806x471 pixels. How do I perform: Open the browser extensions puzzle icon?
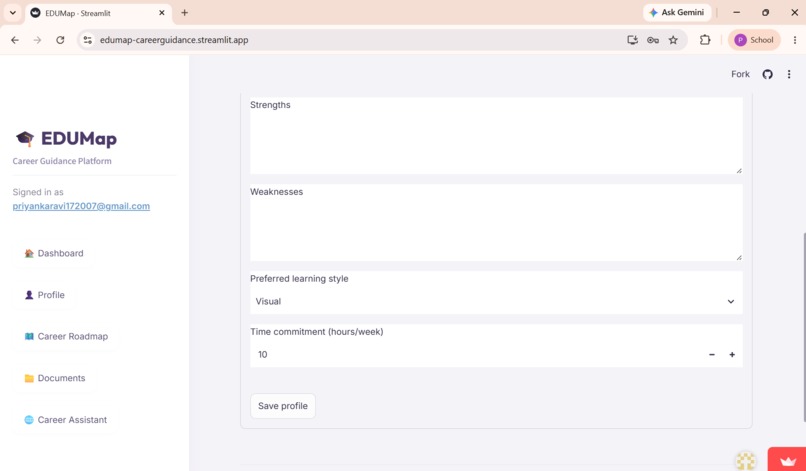(x=705, y=40)
